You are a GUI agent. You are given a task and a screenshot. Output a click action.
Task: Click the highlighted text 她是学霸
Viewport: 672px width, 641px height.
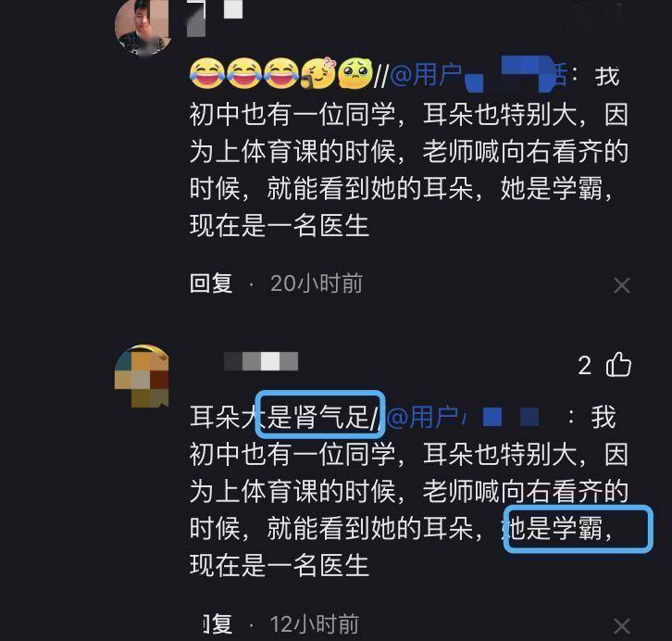(x=579, y=529)
